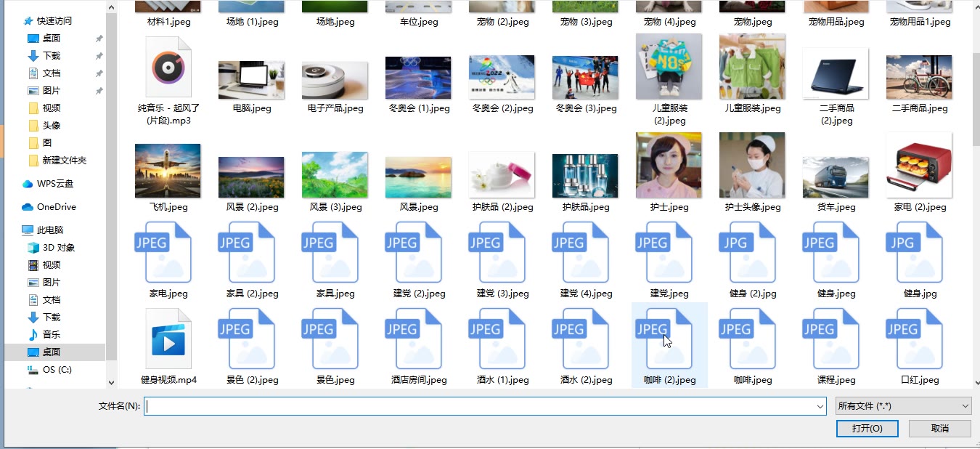
Task: Select the 家具 (2).jpeg file icon
Action: (x=247, y=251)
